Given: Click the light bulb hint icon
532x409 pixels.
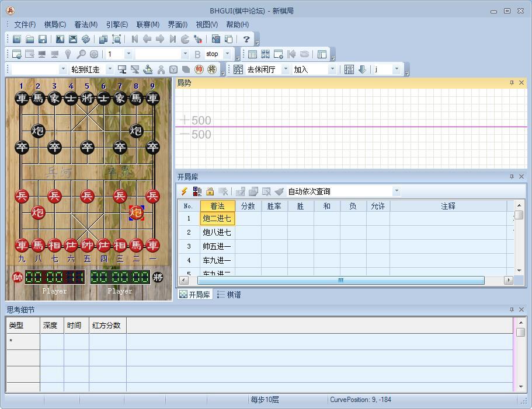Looking at the screenshot, I should [68, 54].
